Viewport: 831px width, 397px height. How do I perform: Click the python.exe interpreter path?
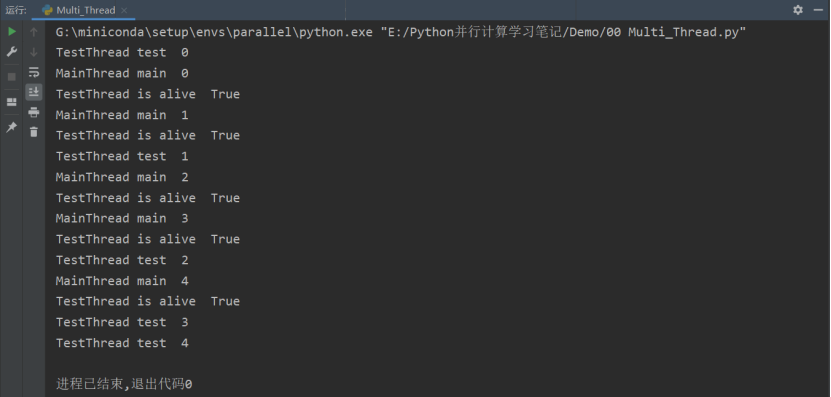[214, 32]
